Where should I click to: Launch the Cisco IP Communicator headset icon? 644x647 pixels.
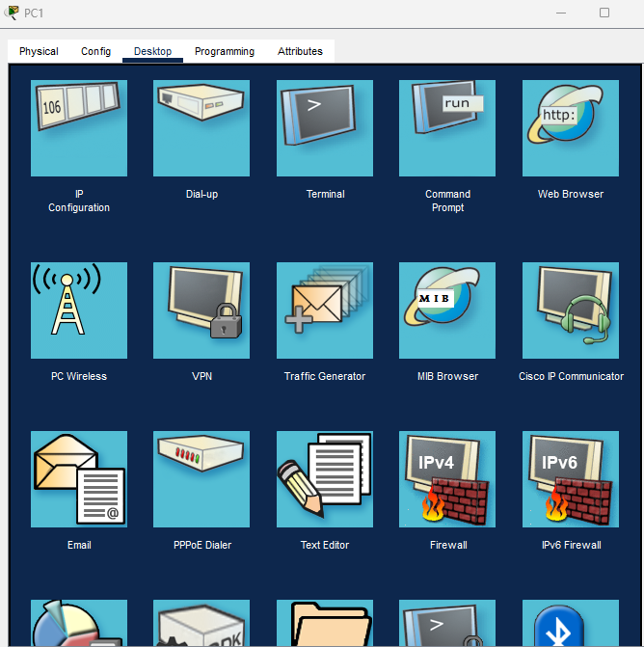pos(571,310)
